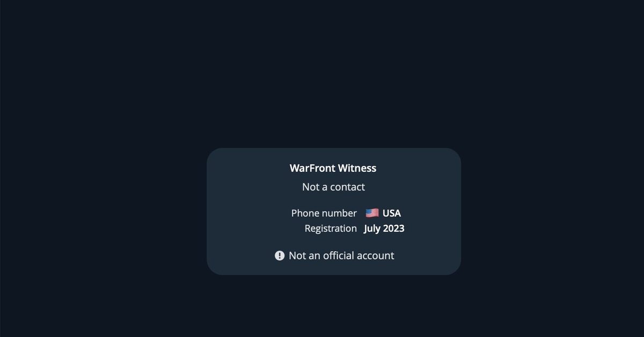The image size is (644, 337).
Task: Select the WarFront Witness account name
Action: 333,168
